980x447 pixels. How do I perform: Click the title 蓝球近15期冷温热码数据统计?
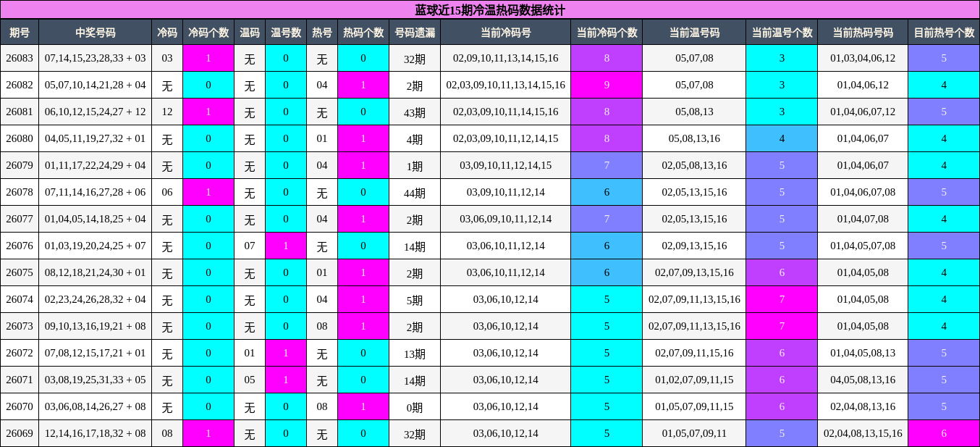tap(490, 9)
